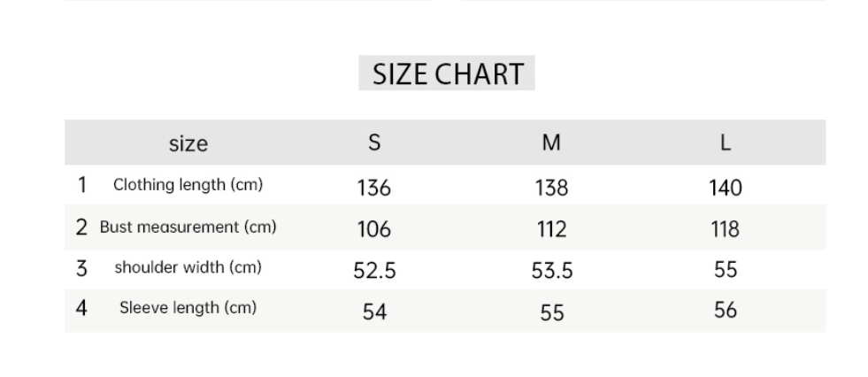Click the sleeve length value 56

pos(725,311)
